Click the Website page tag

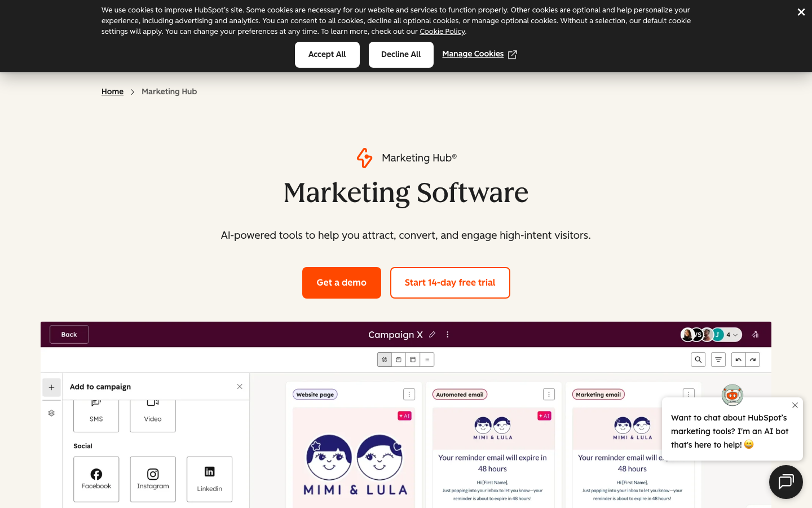tap(315, 395)
